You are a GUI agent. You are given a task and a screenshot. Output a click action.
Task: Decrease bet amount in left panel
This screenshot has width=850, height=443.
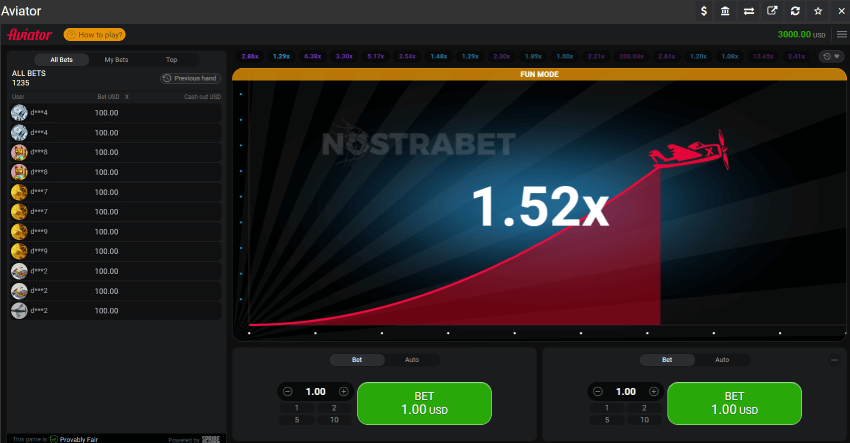click(288, 391)
